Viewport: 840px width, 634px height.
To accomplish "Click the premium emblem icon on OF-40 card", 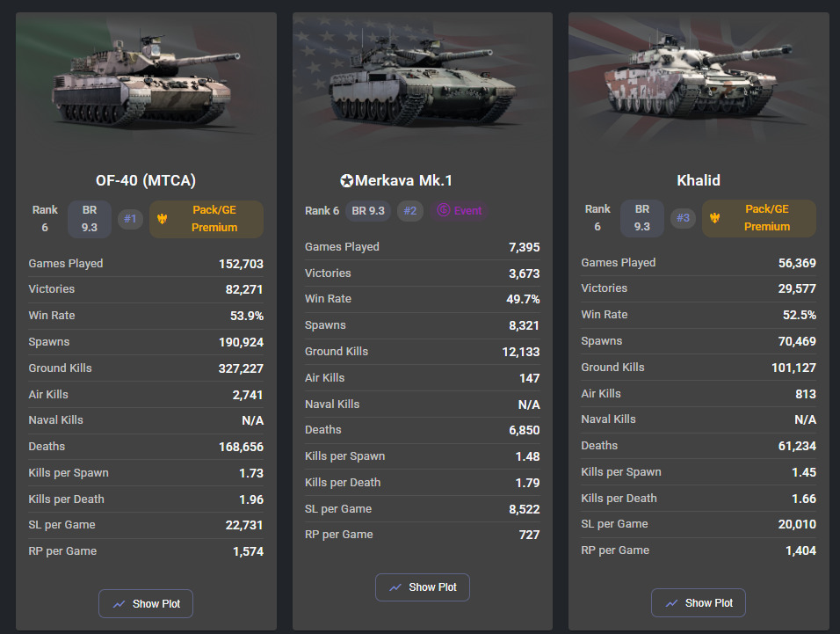I will (162, 219).
